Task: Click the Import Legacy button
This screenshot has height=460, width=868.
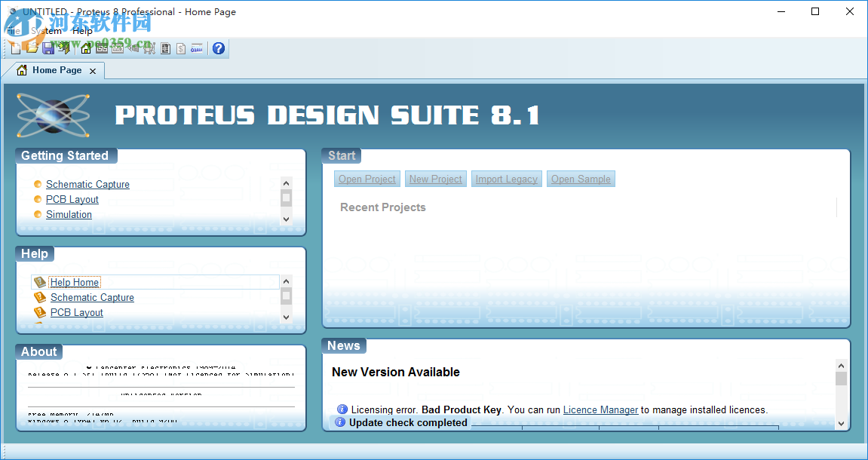Action: [x=507, y=179]
